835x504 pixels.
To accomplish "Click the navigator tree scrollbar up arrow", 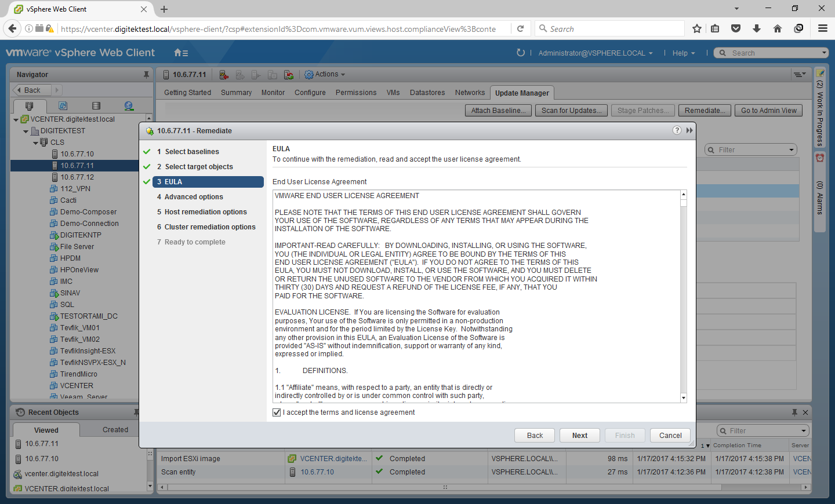I will click(x=149, y=118).
